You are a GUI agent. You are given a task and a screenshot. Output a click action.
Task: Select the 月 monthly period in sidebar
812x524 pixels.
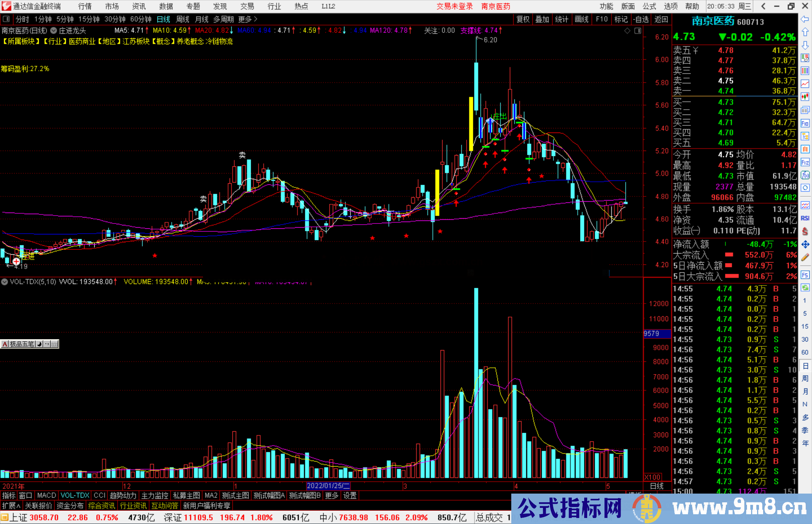pos(805,391)
